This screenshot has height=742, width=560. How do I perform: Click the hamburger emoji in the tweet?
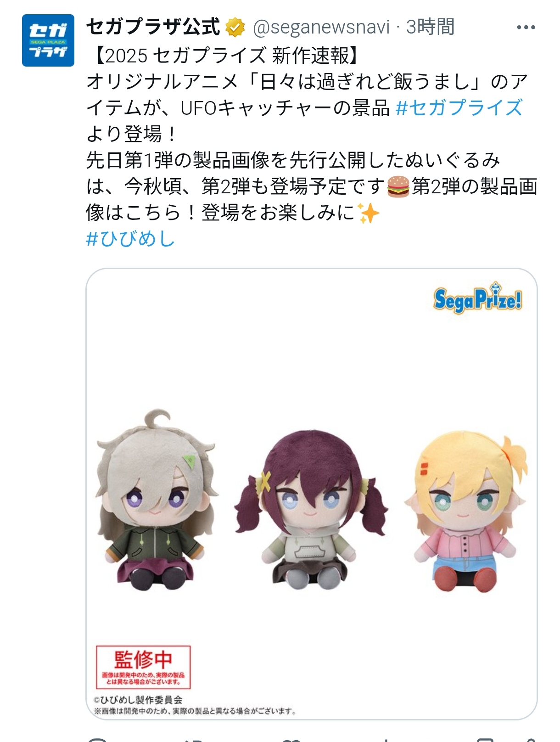(398, 187)
